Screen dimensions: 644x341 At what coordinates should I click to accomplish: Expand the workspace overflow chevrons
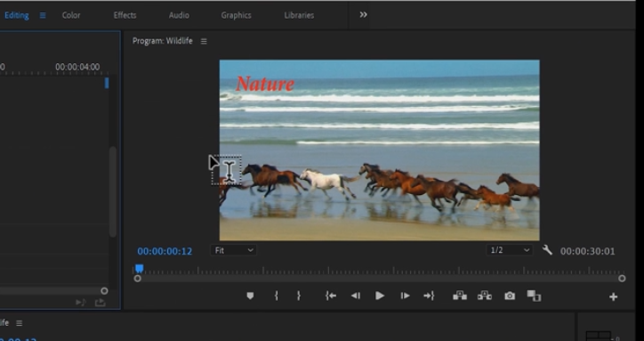click(x=363, y=15)
